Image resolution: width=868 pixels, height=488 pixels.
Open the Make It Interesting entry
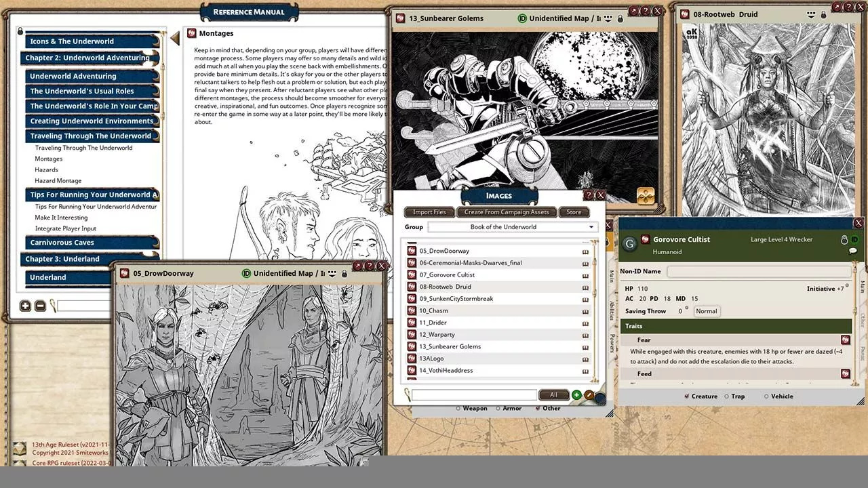tap(61, 218)
